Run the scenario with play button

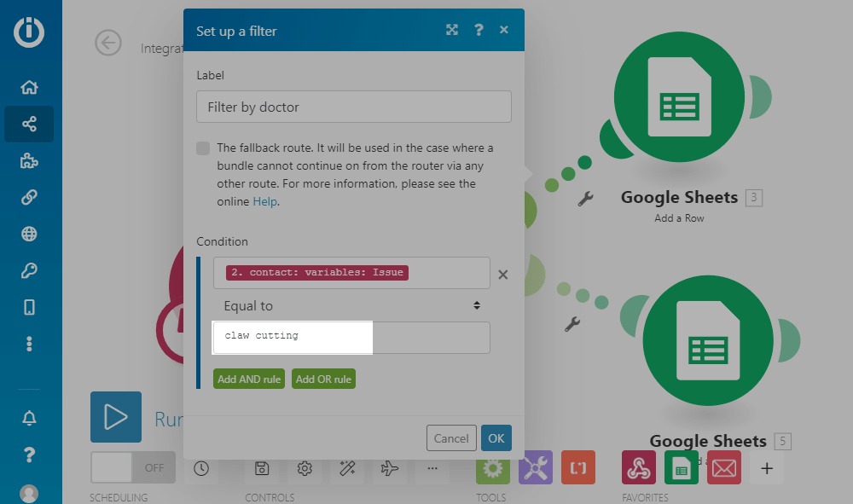click(x=116, y=417)
